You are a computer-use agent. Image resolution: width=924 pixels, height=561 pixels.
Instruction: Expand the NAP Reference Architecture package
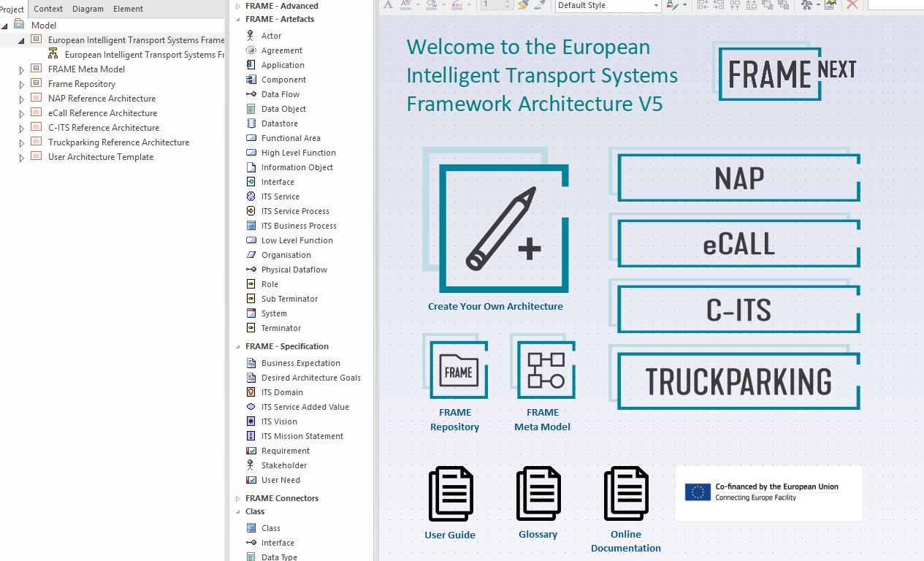(x=22, y=99)
